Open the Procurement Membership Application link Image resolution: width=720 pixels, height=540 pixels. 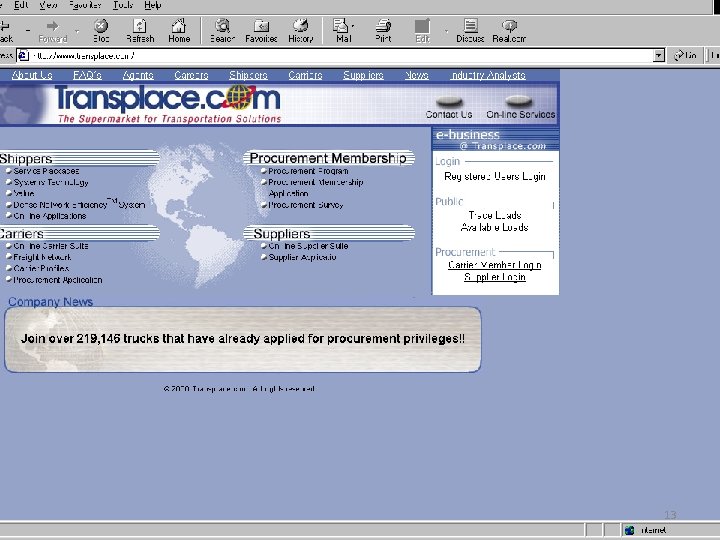pyautogui.click(x=315, y=188)
